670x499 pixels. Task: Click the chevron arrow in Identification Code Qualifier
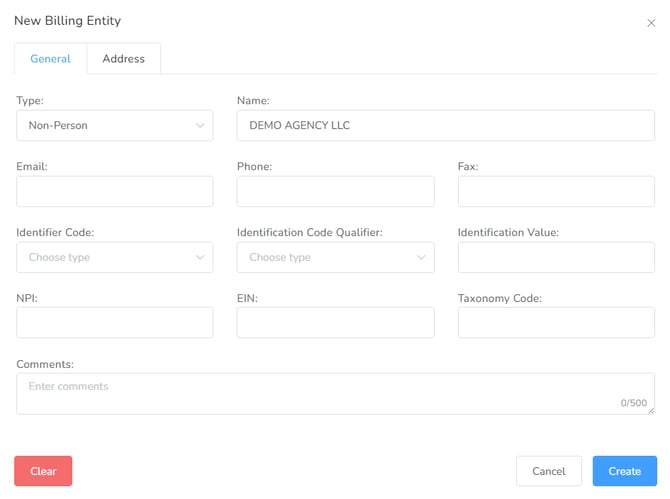coord(421,257)
